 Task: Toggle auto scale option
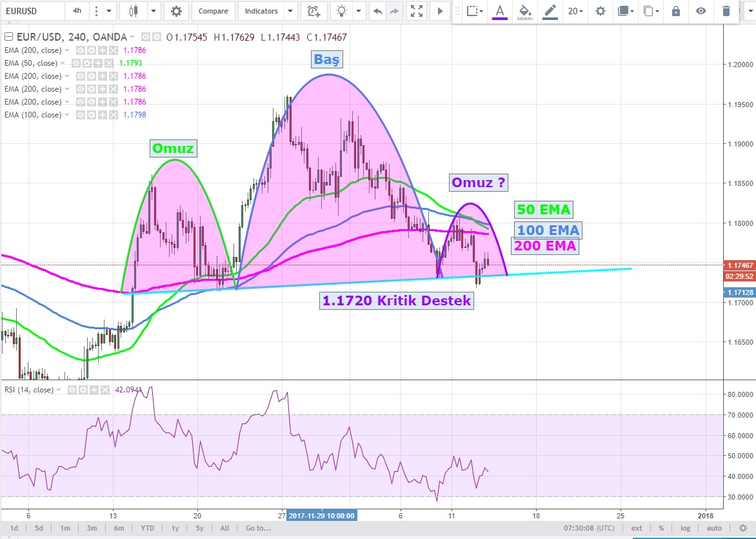click(713, 528)
